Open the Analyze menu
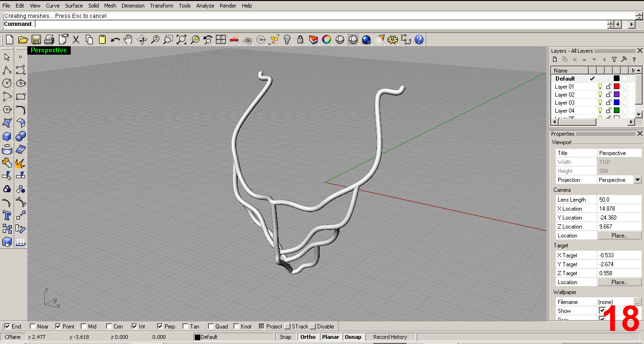The image size is (644, 344). click(x=205, y=6)
